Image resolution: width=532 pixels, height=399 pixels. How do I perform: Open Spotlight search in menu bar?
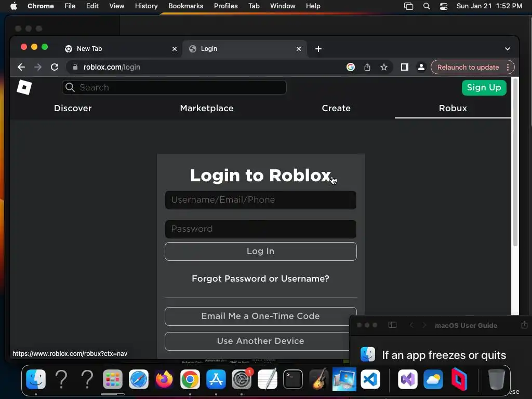(x=427, y=6)
